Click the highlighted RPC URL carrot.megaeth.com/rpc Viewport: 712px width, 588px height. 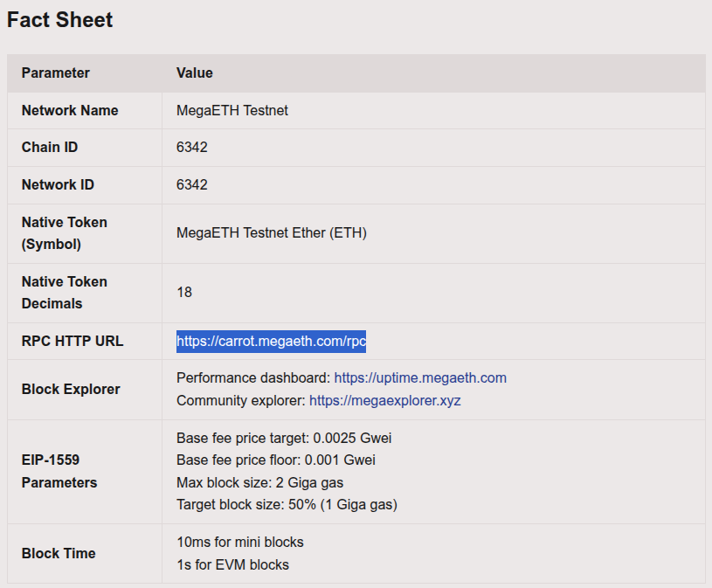(x=271, y=341)
